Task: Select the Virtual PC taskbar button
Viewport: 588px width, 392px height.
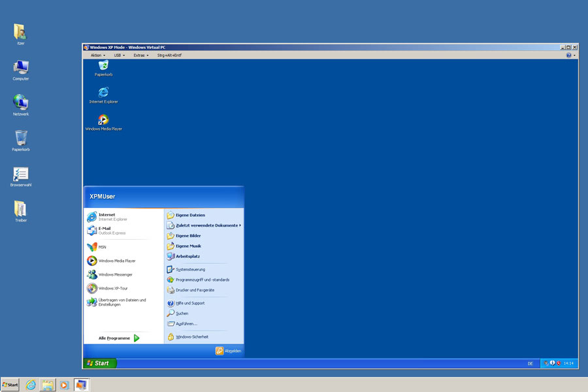Action: [81, 385]
